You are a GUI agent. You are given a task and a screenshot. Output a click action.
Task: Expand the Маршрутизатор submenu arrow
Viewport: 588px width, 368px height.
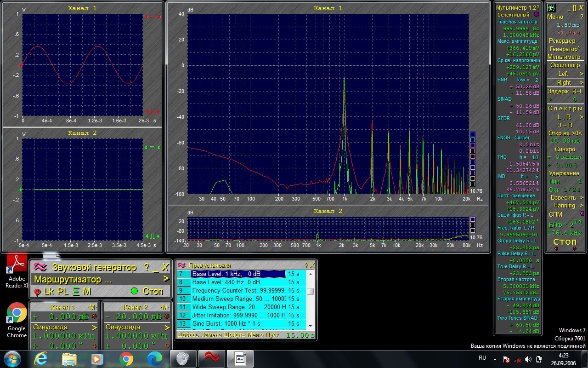(165, 279)
